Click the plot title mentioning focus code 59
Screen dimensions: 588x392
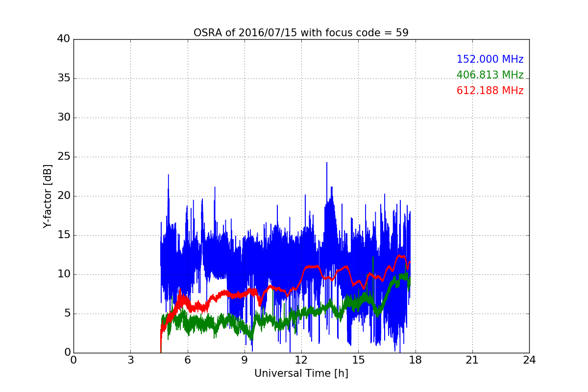click(301, 33)
